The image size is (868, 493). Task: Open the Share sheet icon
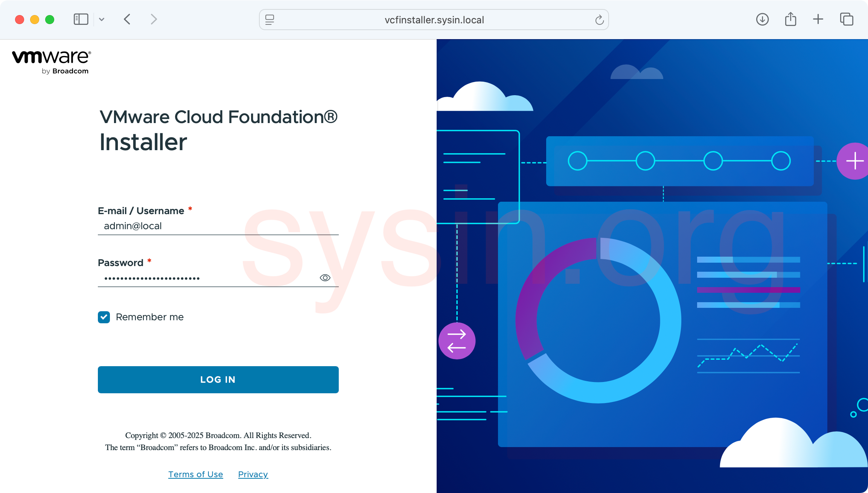(x=790, y=19)
